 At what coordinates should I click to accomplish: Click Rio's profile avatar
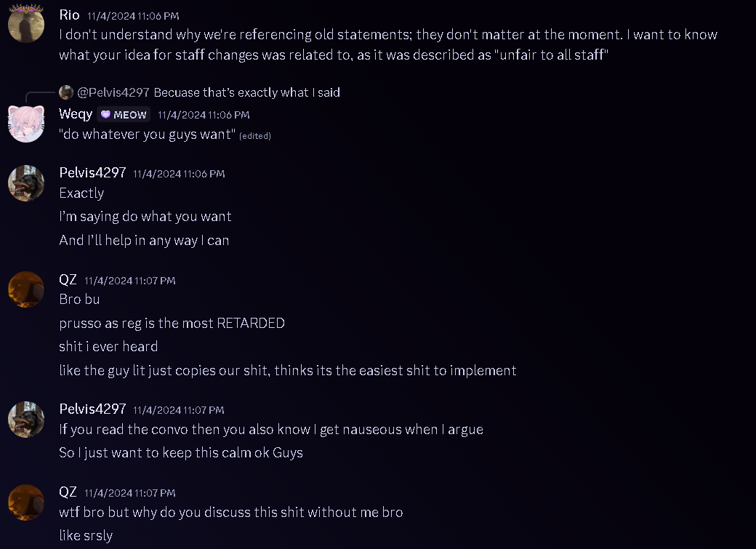(x=26, y=24)
